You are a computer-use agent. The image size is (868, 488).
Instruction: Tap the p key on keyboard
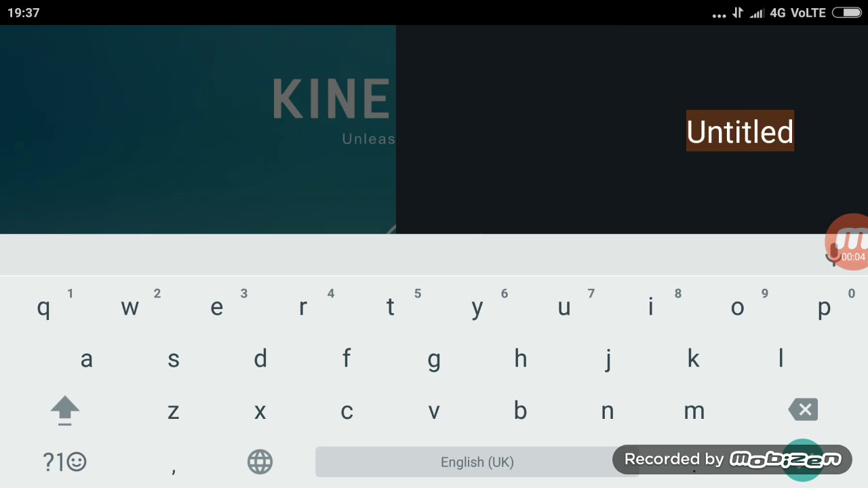(825, 307)
